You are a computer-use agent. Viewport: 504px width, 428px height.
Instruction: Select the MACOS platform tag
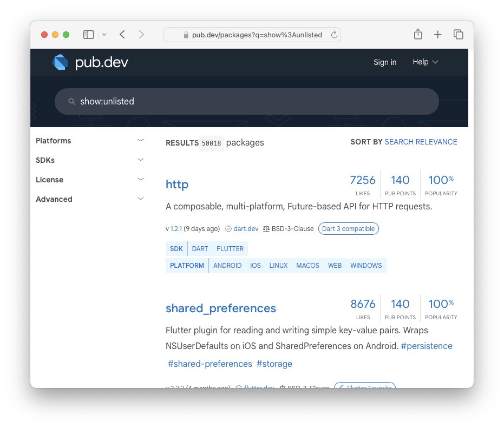pyautogui.click(x=307, y=266)
